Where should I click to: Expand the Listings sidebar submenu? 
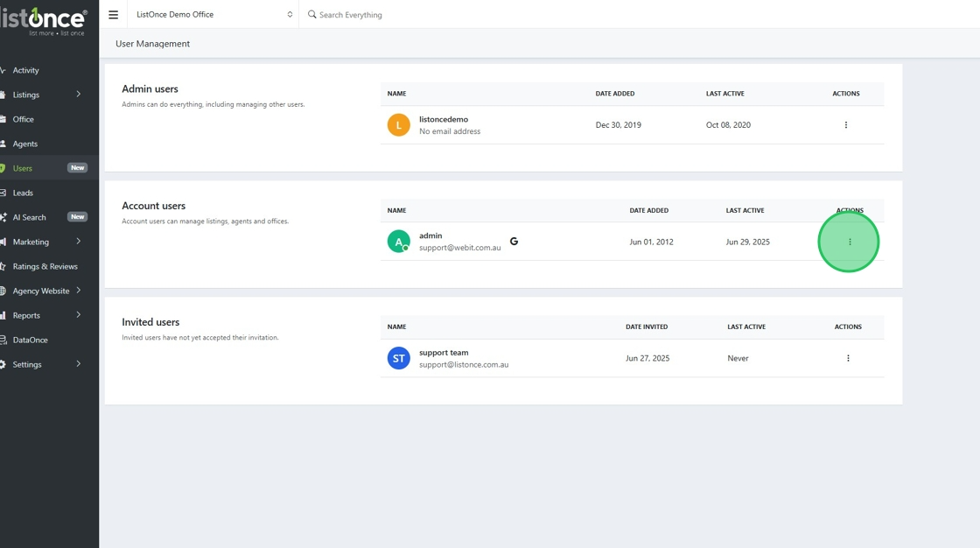[78, 95]
